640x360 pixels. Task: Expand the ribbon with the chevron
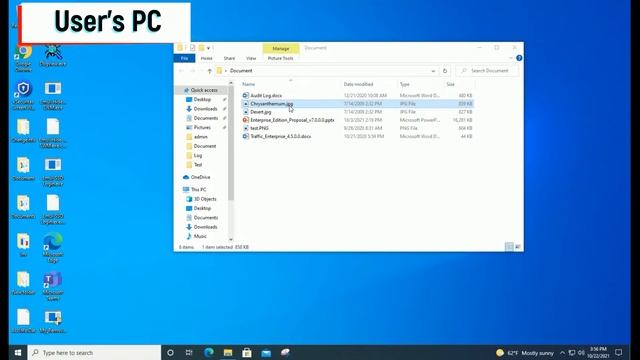point(510,58)
